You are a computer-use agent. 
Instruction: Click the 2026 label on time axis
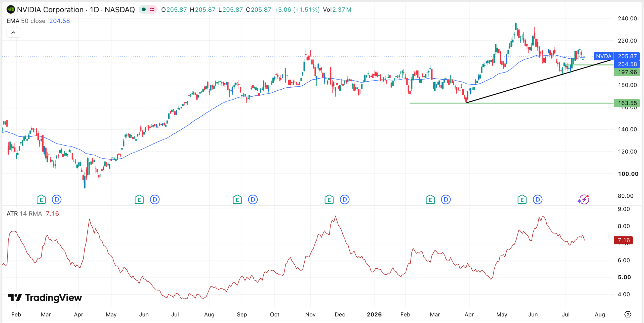coord(374,314)
